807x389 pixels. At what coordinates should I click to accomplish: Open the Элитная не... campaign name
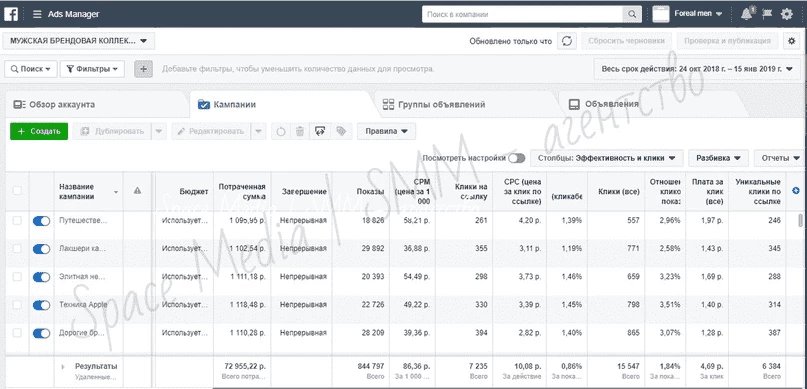coord(82,277)
